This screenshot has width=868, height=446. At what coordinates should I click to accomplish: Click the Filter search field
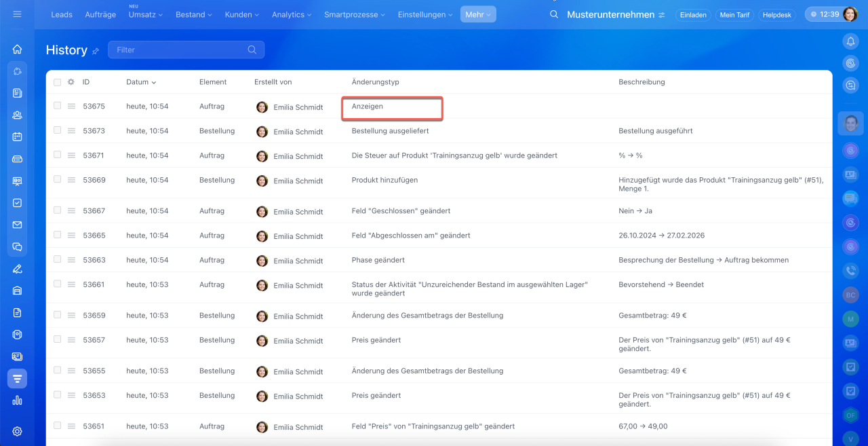click(180, 50)
